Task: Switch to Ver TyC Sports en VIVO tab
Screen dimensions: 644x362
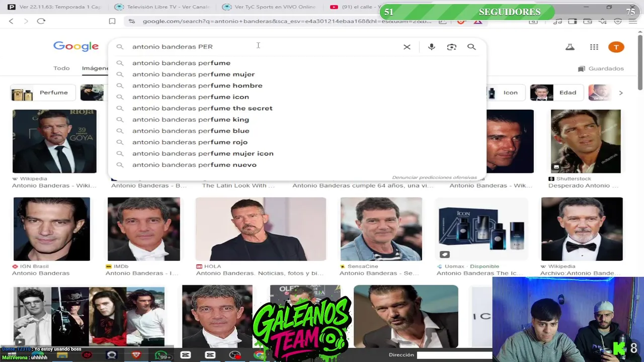Action: tap(269, 7)
